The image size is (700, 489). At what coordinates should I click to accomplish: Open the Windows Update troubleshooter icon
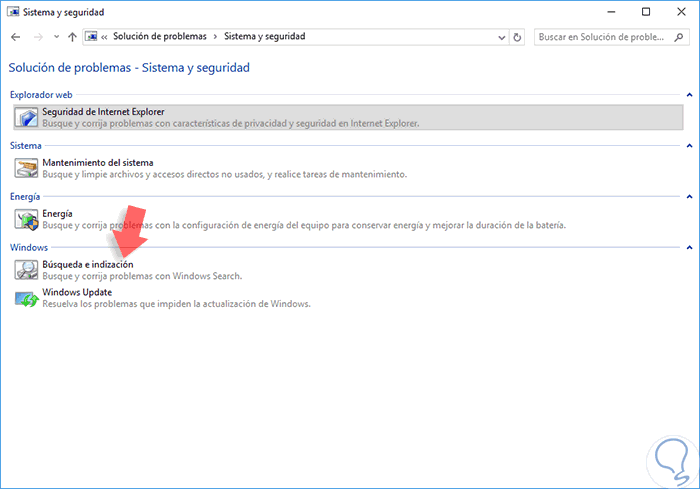pos(26,298)
